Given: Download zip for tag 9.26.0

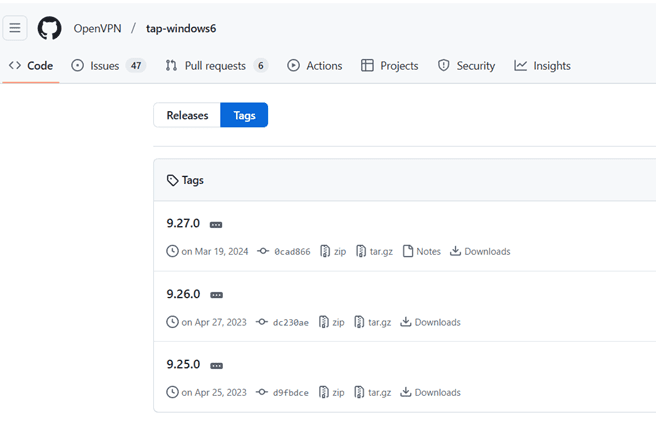Looking at the screenshot, I should (x=331, y=322).
